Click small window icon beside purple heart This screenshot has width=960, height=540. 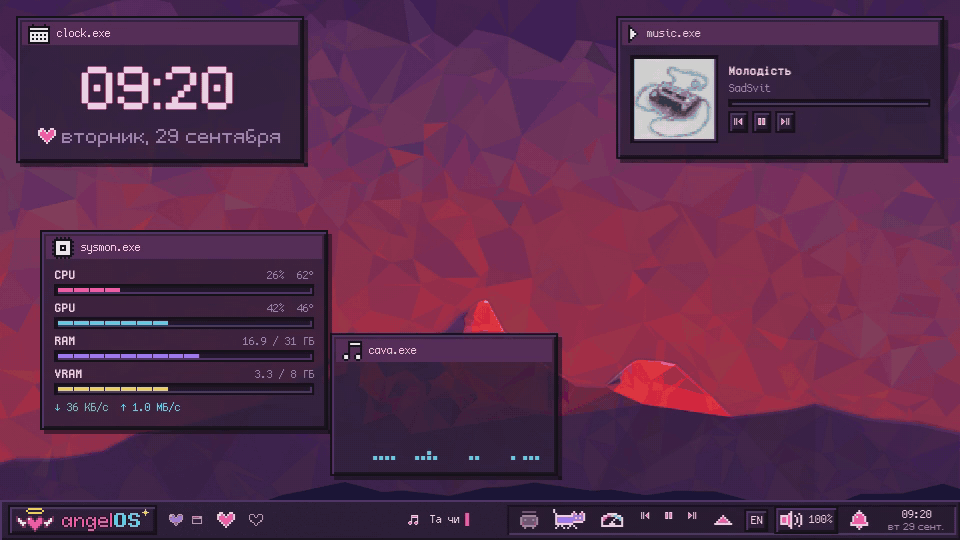pyautogui.click(x=197, y=520)
